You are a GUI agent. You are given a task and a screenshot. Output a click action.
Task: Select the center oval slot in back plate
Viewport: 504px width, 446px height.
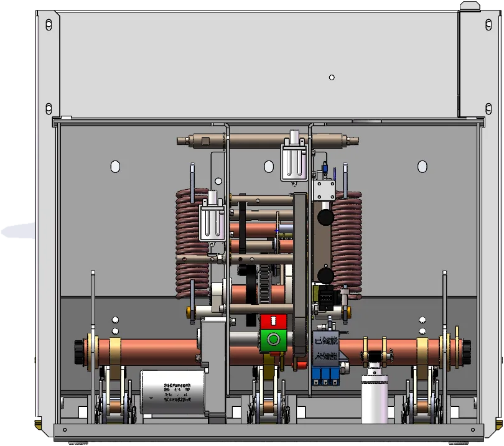[x=269, y=167]
